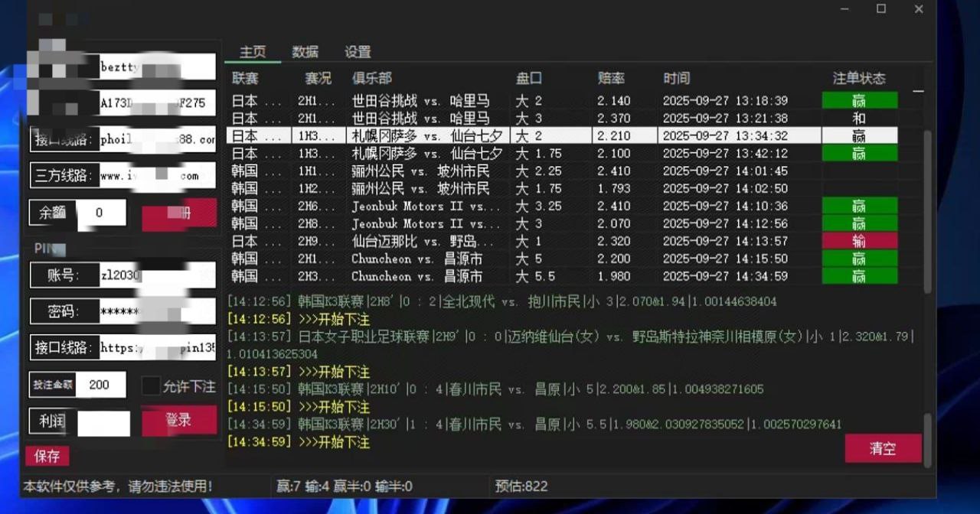Screen dimensions: 980x514
Task: Click the red 输 badge for 仙台迈那比 row
Action: [859, 241]
